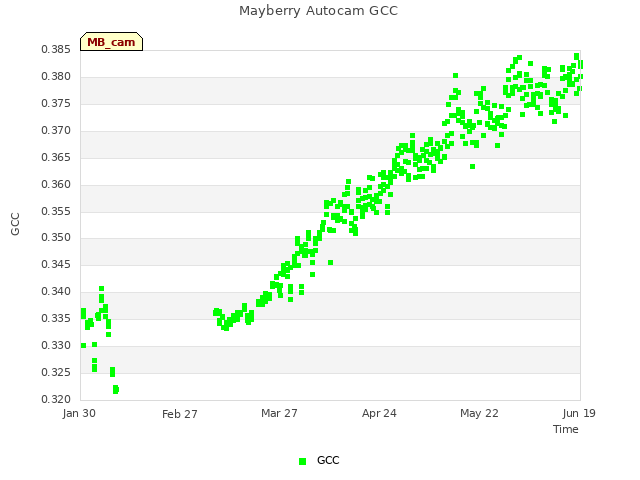Image resolution: width=640 pixels, height=480 pixels.
Task: Click the 0.355 y-axis tick label
Action: tap(56, 211)
